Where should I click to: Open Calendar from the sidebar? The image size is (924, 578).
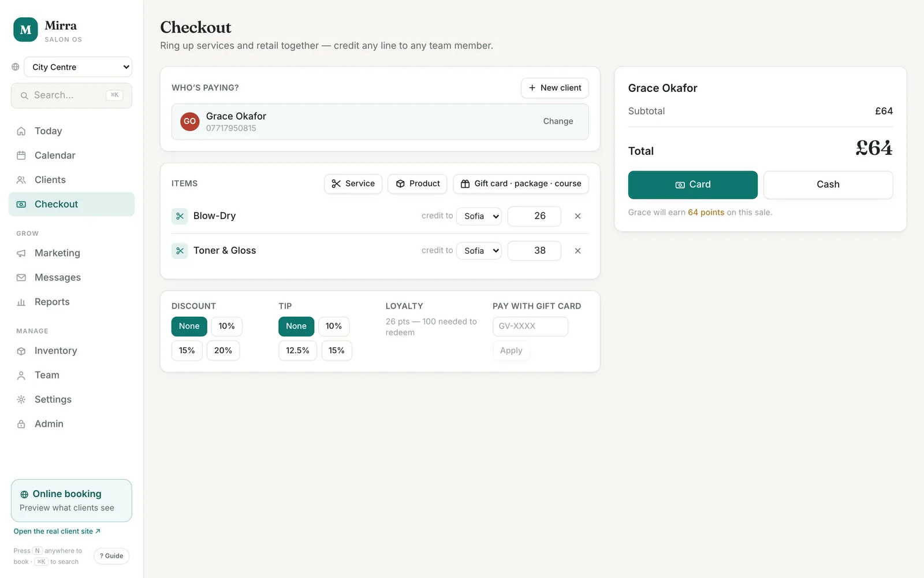(x=72, y=155)
